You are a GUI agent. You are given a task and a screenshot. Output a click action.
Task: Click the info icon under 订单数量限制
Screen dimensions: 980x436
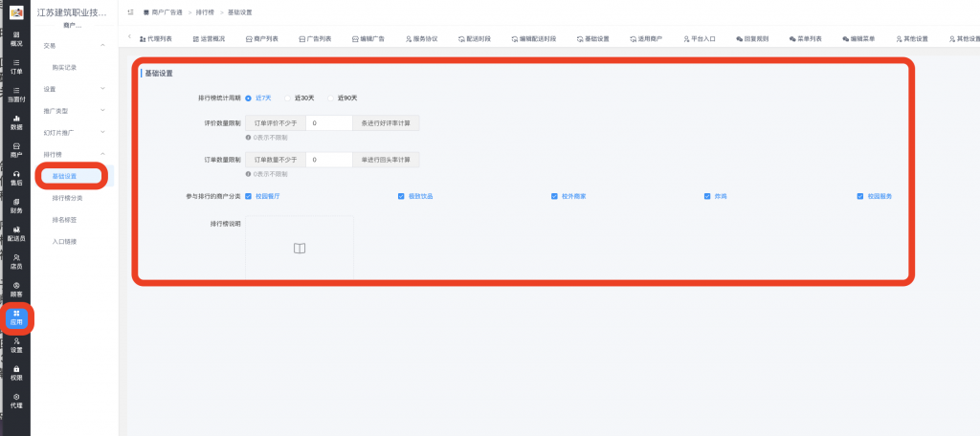248,174
